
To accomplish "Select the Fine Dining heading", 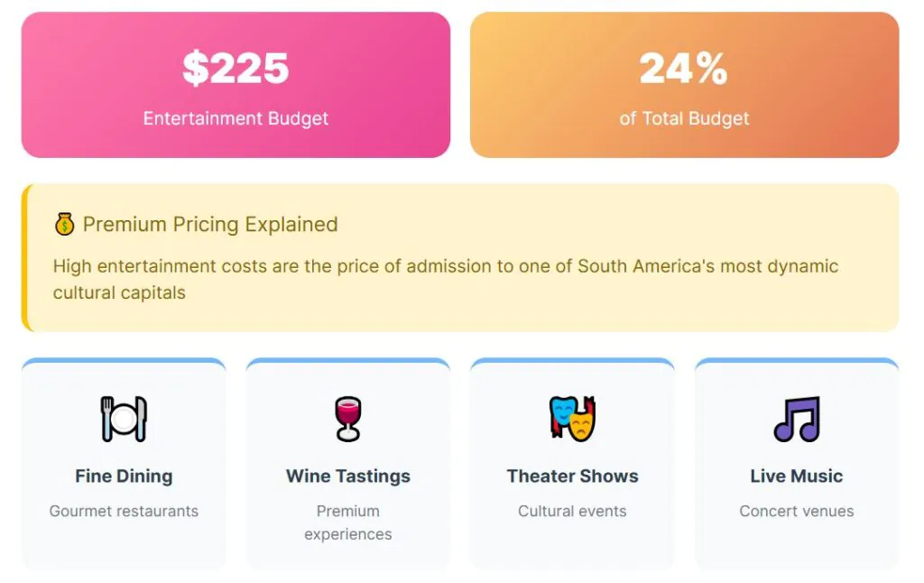I will (124, 476).
